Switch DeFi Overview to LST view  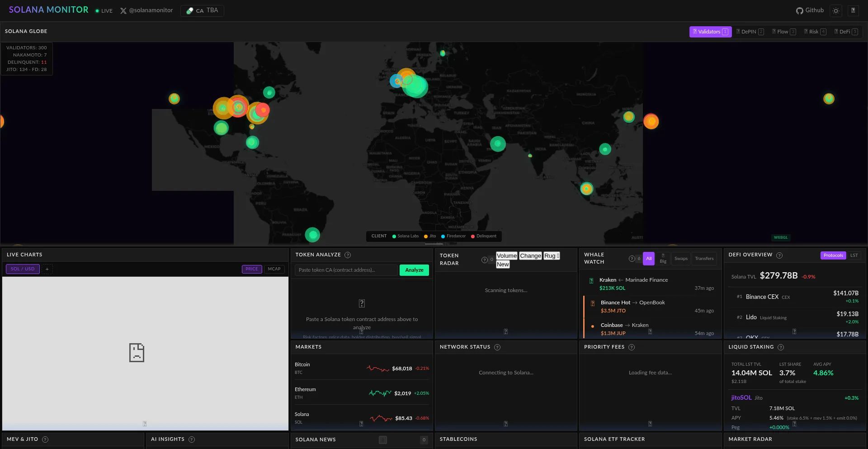[x=854, y=255]
